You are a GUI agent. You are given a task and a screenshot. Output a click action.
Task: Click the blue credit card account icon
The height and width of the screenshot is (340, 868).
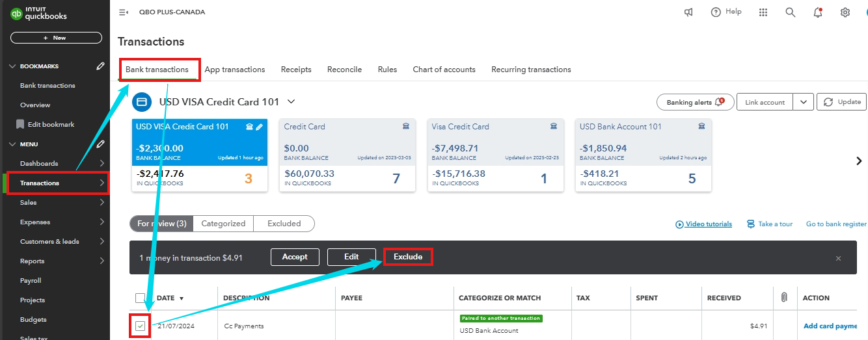click(142, 102)
